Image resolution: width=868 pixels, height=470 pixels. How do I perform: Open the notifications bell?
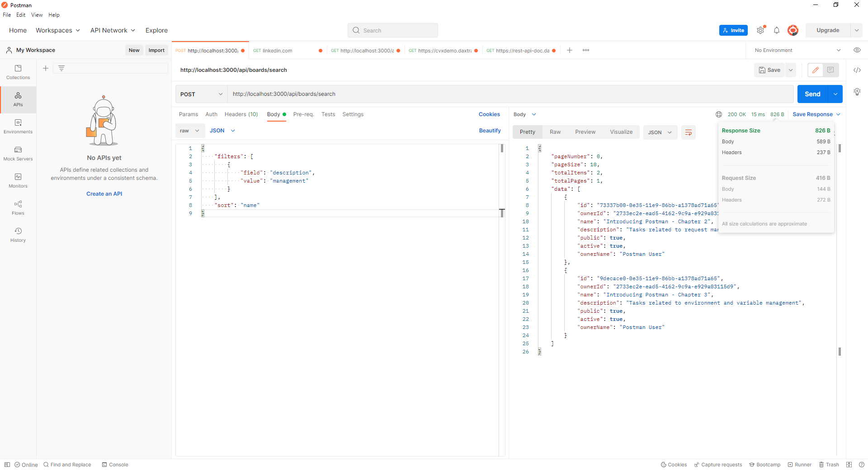[777, 30]
